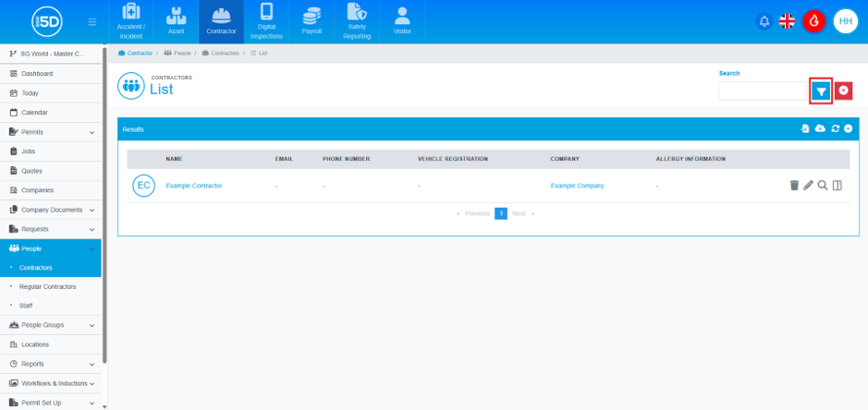
Task: Open the Digital Inspections module
Action: 266,22
